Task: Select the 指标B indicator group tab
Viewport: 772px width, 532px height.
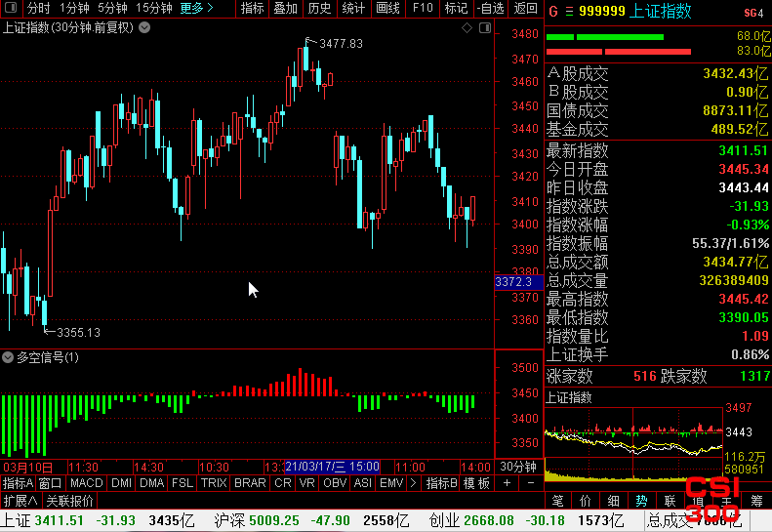Action: pos(441,483)
